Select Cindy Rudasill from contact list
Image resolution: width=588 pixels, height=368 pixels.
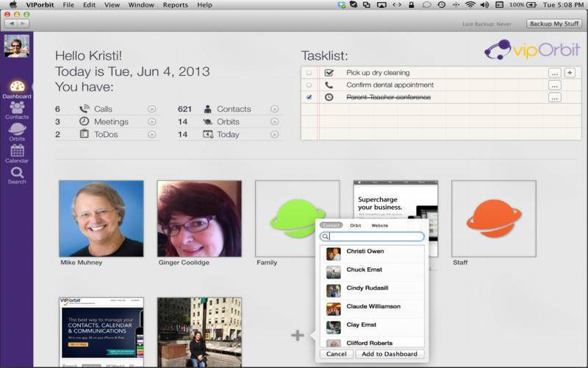click(372, 291)
